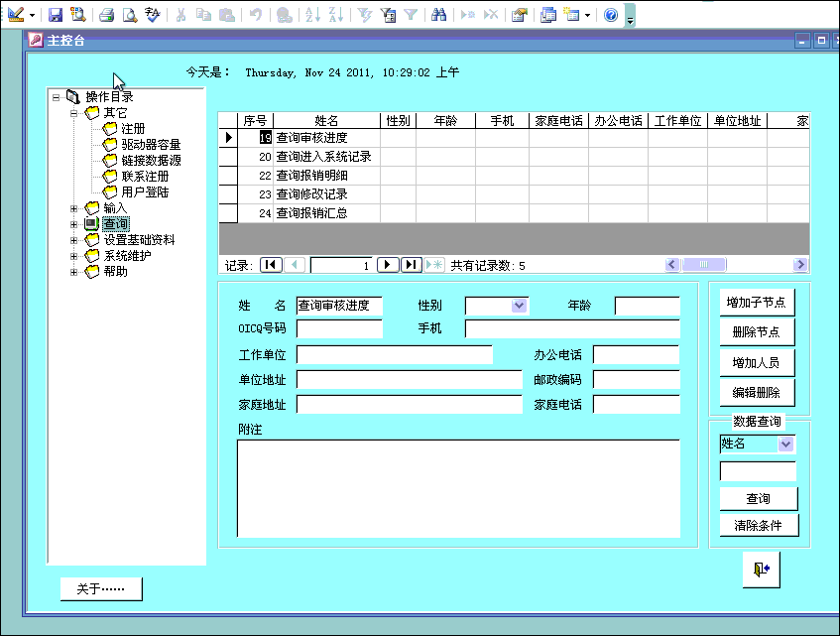Jump to the last record in the navigator
The width and height of the screenshot is (840, 636).
412,265
